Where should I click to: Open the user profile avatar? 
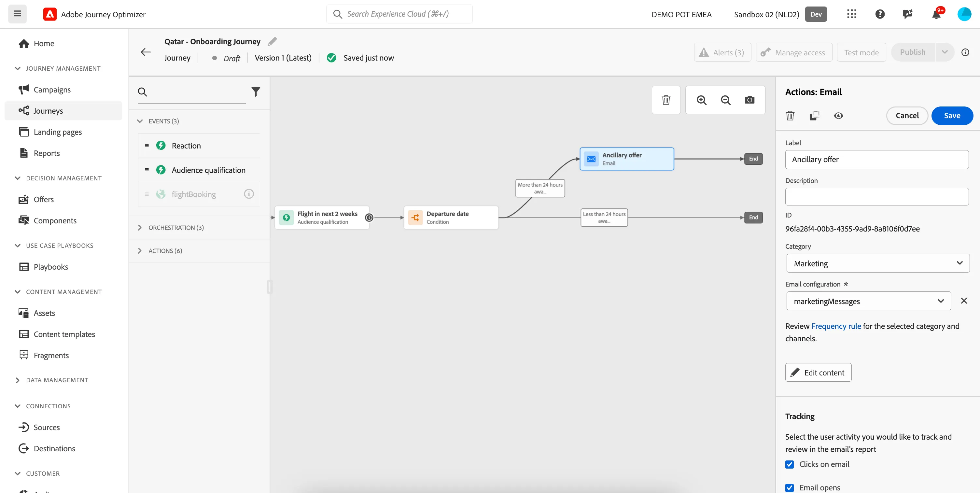964,14
